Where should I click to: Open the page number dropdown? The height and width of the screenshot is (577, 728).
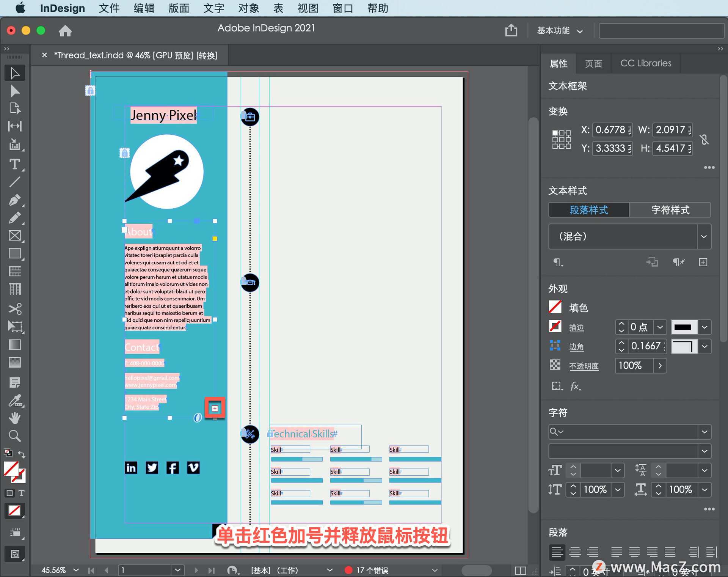[x=177, y=570]
